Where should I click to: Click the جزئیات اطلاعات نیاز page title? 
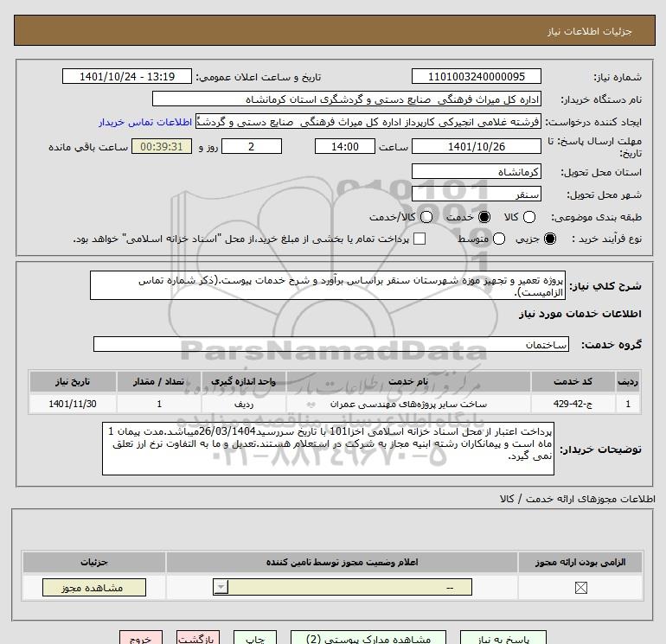pyautogui.click(x=590, y=31)
